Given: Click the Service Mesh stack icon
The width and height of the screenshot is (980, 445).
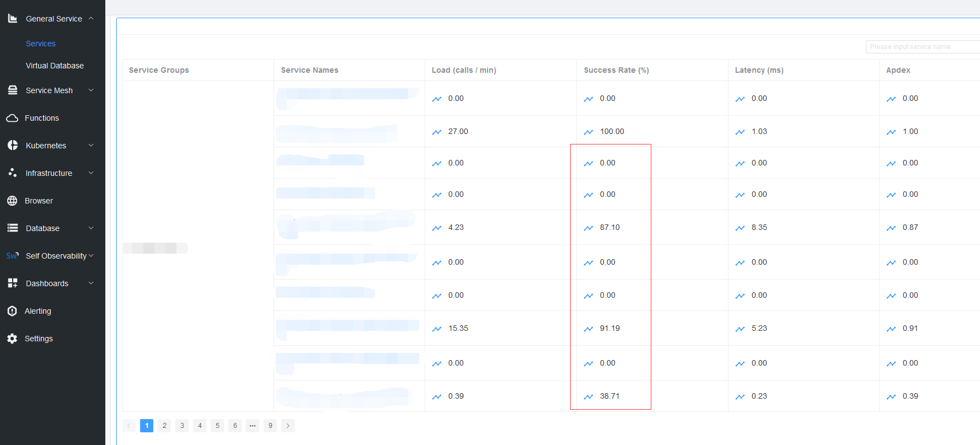Looking at the screenshot, I should click(x=13, y=90).
